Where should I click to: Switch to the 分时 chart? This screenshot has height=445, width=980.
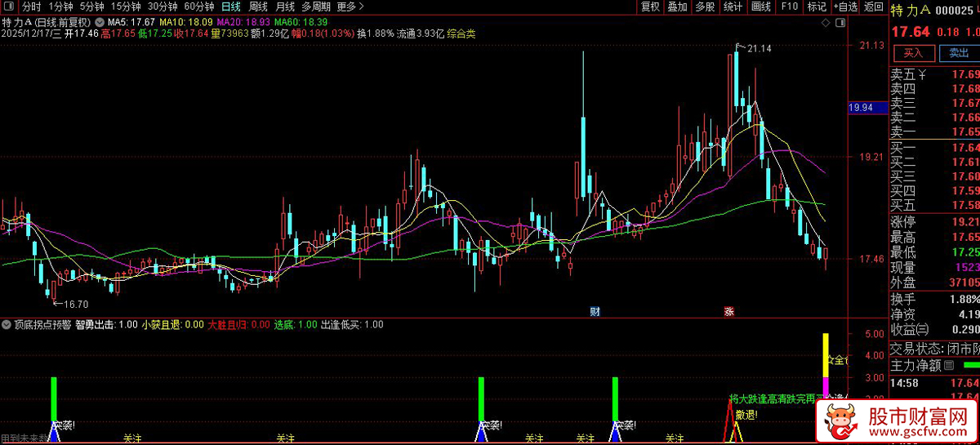(31, 7)
